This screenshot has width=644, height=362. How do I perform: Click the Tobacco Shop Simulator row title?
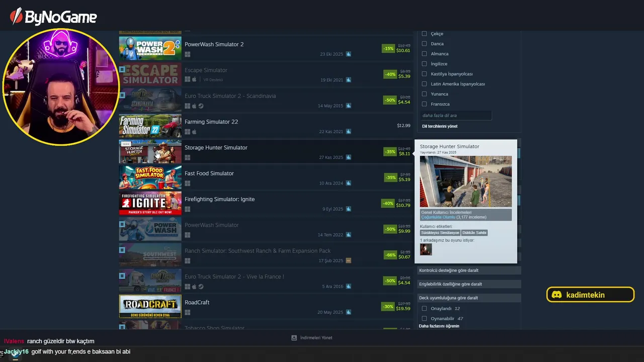pyautogui.click(x=214, y=328)
